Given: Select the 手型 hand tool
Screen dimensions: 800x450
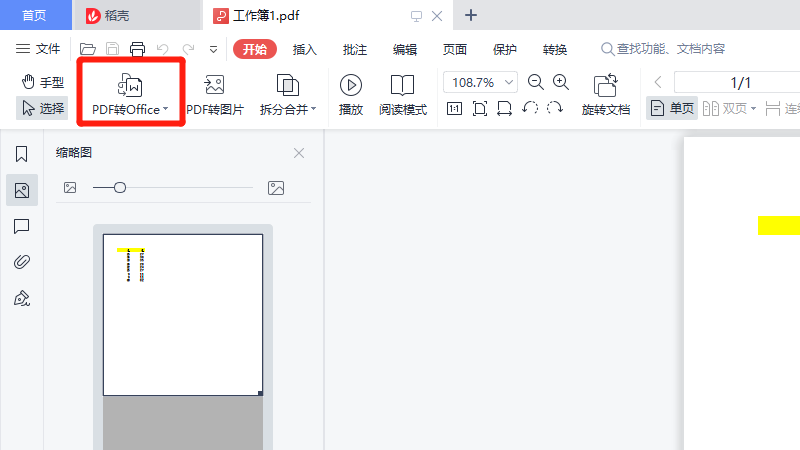Looking at the screenshot, I should point(43,82).
